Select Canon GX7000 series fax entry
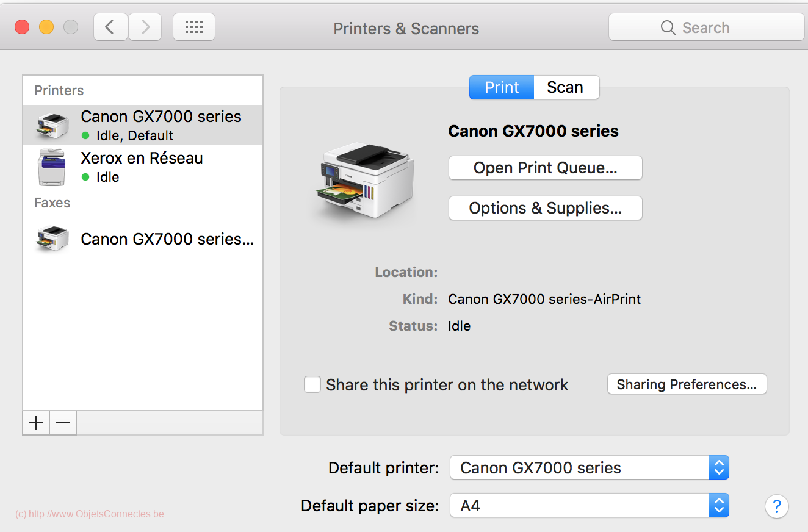 (143, 239)
